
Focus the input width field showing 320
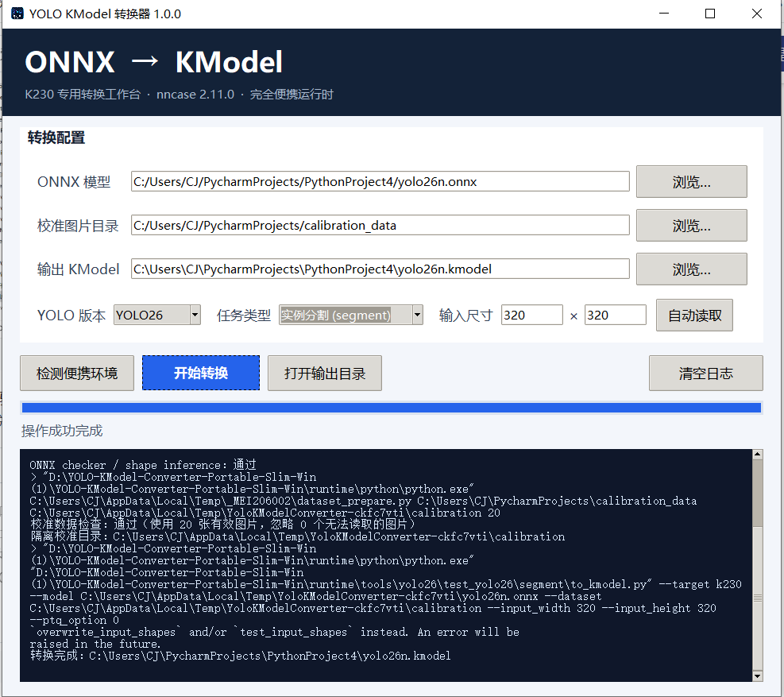coord(532,316)
